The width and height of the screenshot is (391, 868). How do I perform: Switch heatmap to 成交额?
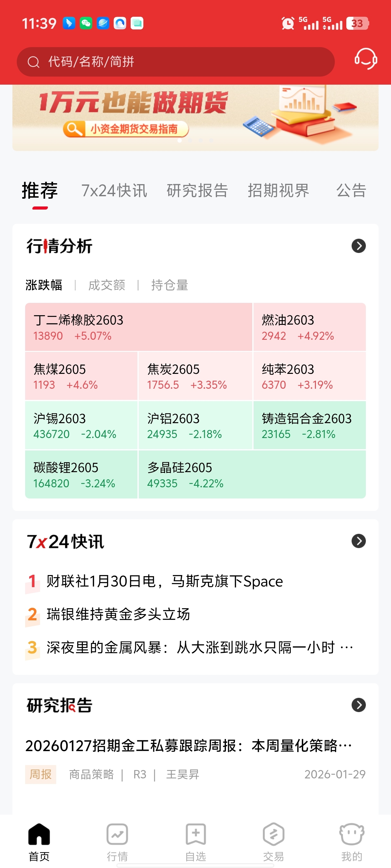pos(107,285)
